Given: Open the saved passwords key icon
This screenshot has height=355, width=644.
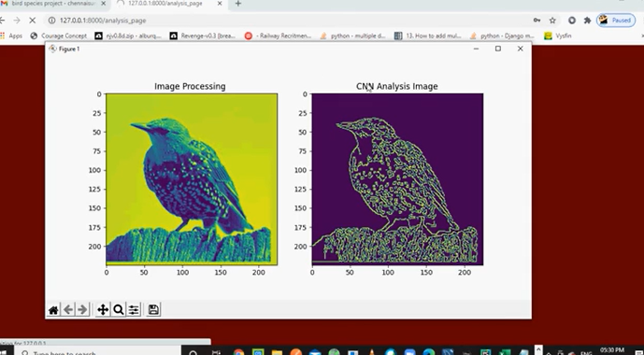Looking at the screenshot, I should pyautogui.click(x=537, y=21).
